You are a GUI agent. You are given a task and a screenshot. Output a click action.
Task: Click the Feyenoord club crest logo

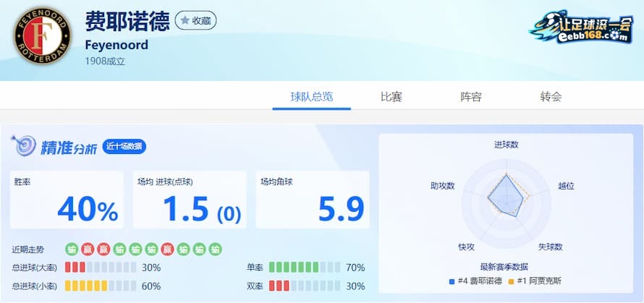tap(43, 35)
